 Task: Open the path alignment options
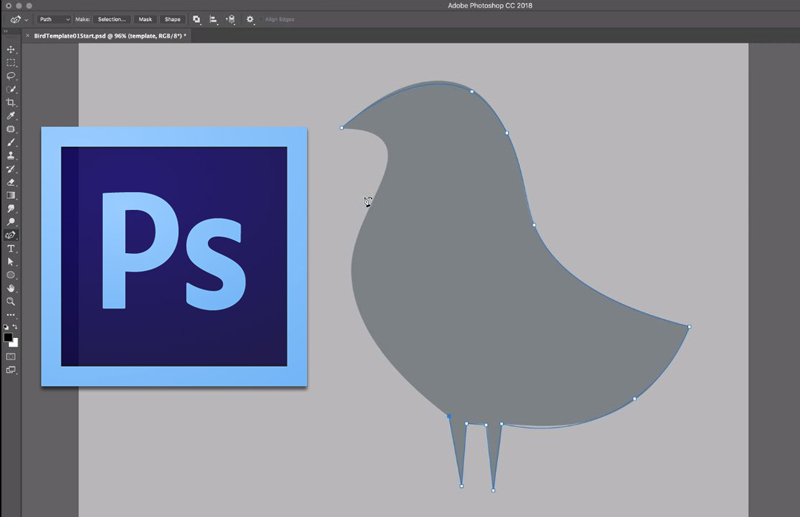(x=213, y=19)
